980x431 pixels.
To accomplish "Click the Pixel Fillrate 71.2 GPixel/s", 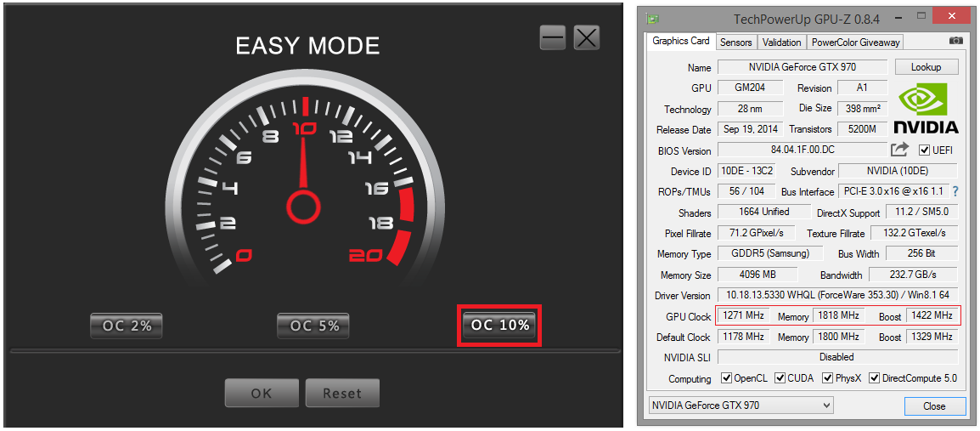I will (x=756, y=233).
